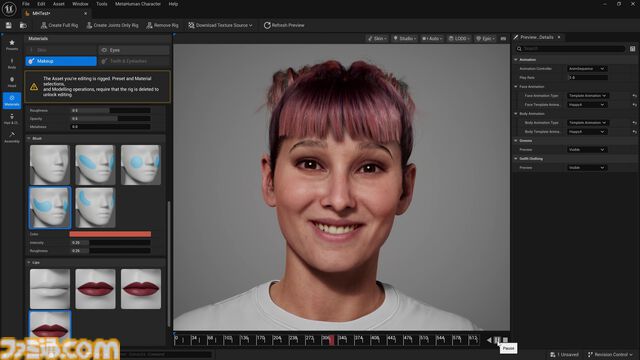This screenshot has height=360, width=640.
Task: Open Download Texture Source dropdown
Action: click(220, 25)
